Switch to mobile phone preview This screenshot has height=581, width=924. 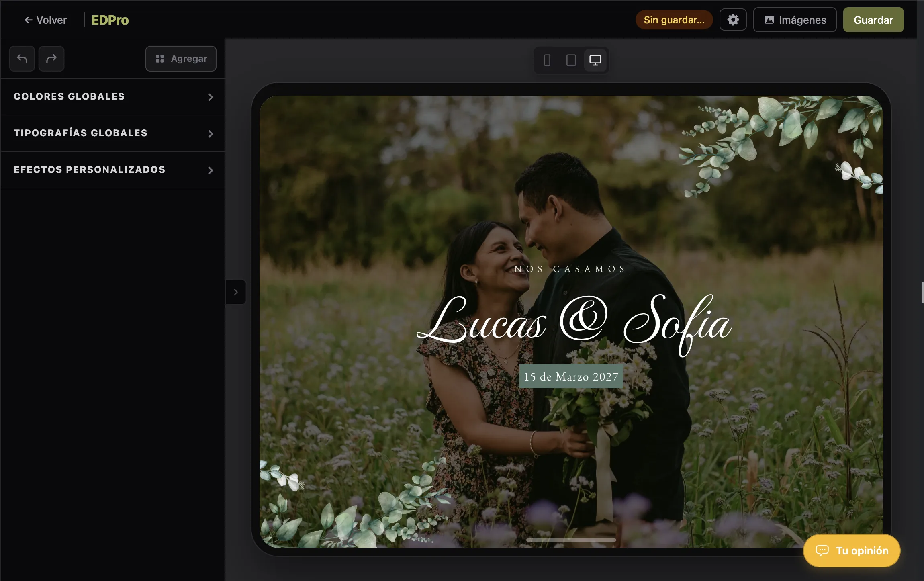[x=547, y=60]
